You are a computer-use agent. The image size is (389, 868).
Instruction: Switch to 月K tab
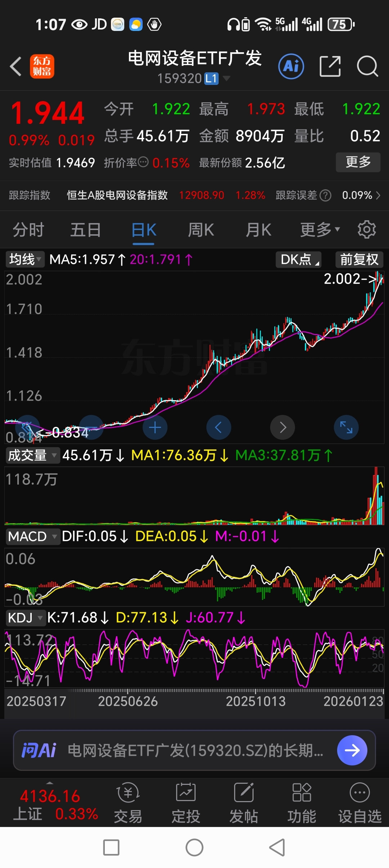pos(258,230)
